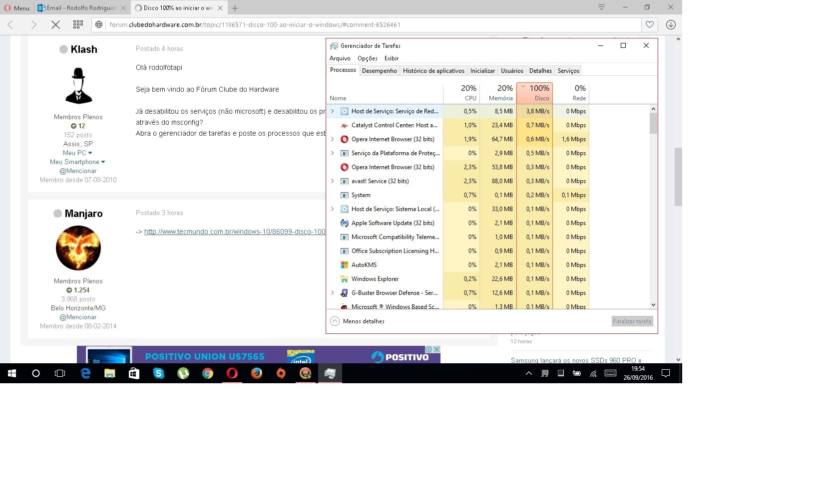
Task: Launch Edge from taskbar
Action: coord(85,373)
